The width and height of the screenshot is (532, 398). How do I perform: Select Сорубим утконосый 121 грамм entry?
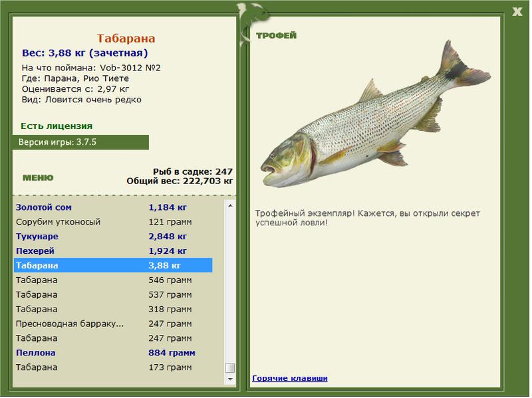click(113, 222)
